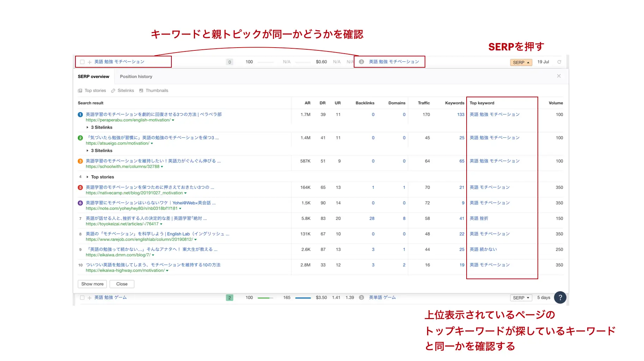This screenshot has height=361, width=644.
Task: Open URL dropdown for peraperabu.com/english-motivation
Action: pos(173,120)
